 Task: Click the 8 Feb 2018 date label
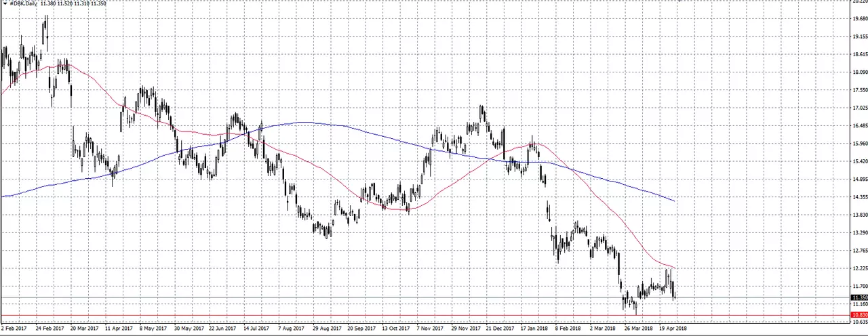pyautogui.click(x=568, y=329)
